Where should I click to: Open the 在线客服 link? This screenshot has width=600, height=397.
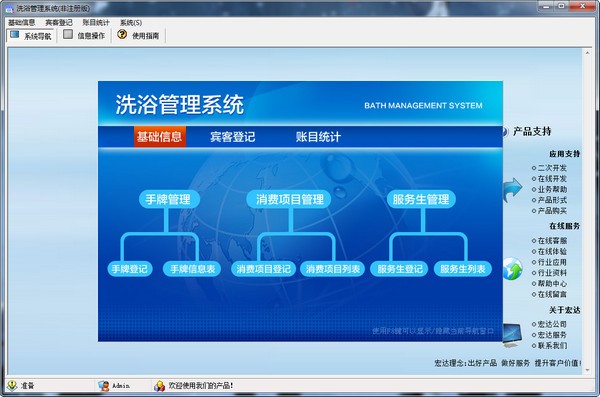coord(552,240)
